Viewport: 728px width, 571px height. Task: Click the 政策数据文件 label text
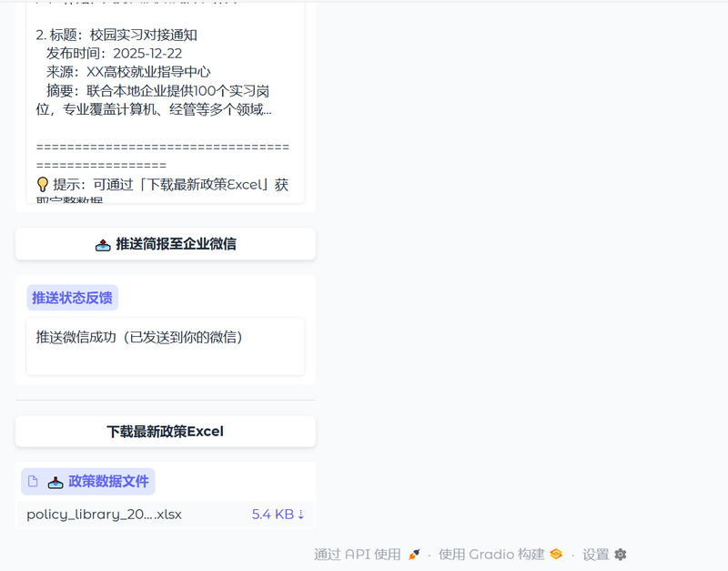(108, 482)
